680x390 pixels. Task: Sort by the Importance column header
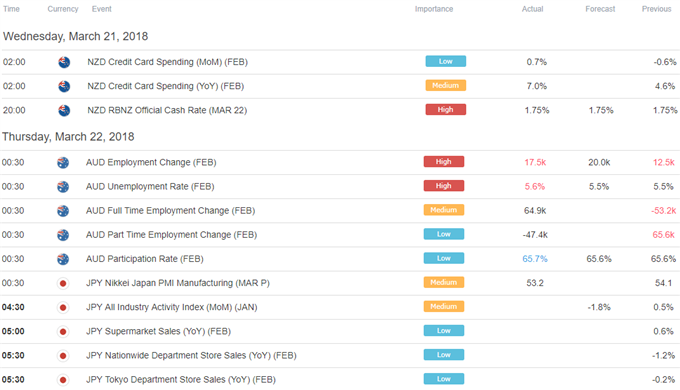coord(434,9)
